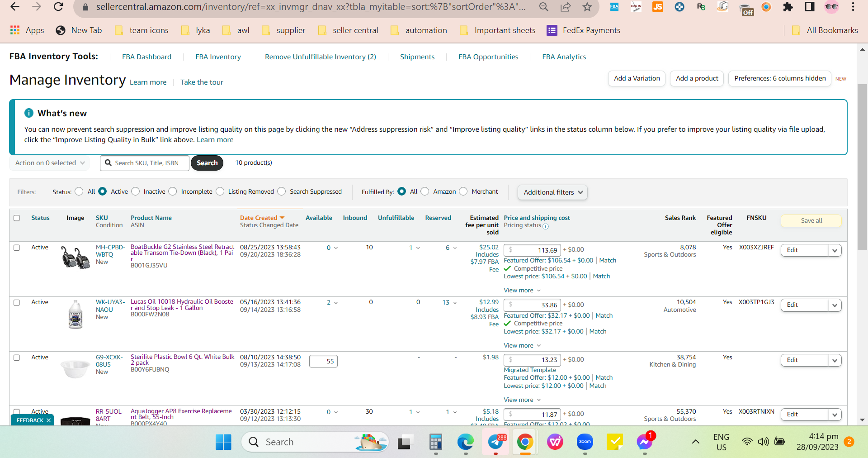Open the Chrome three-dot menu
The height and width of the screenshot is (458, 868).
point(853,7)
